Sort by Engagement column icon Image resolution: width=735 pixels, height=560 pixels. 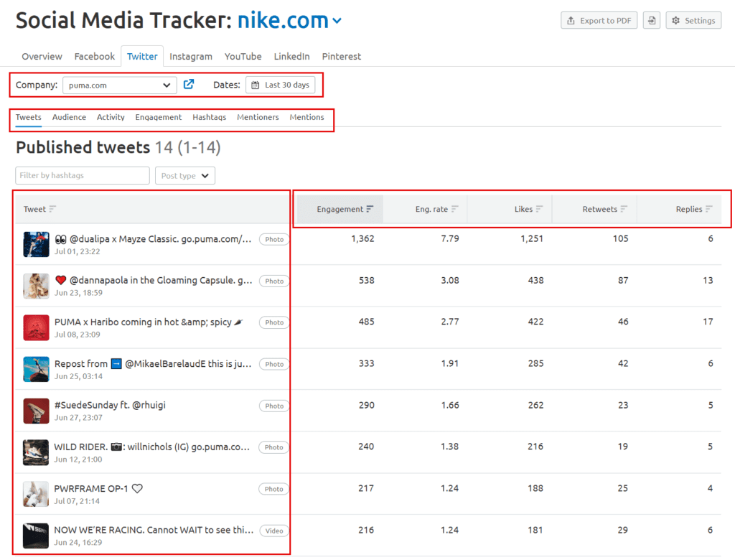[370, 209]
